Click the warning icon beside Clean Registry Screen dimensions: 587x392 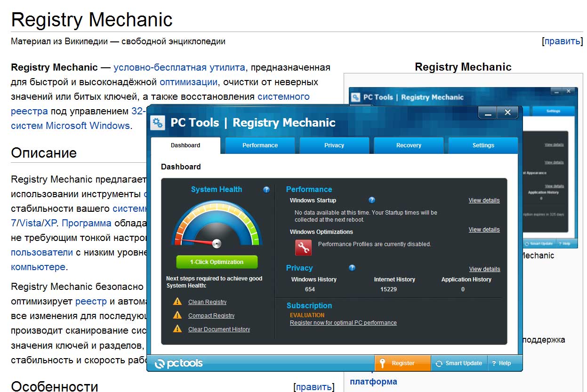coord(177,301)
